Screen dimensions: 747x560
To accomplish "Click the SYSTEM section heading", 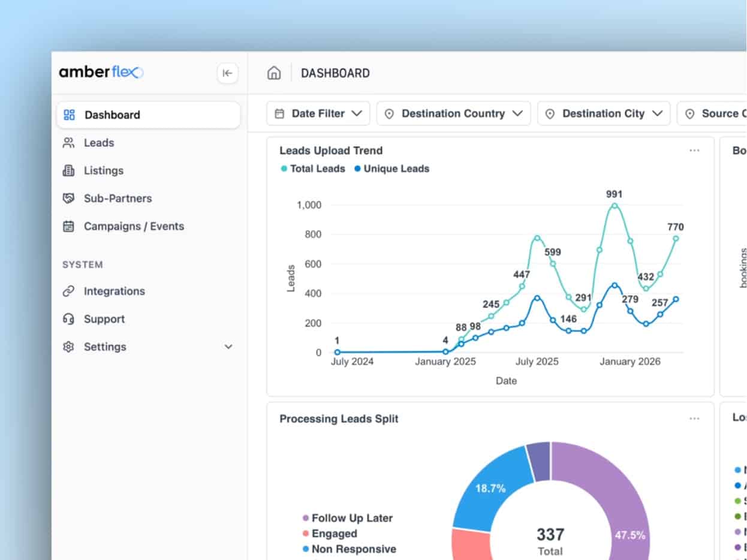I will coord(83,264).
